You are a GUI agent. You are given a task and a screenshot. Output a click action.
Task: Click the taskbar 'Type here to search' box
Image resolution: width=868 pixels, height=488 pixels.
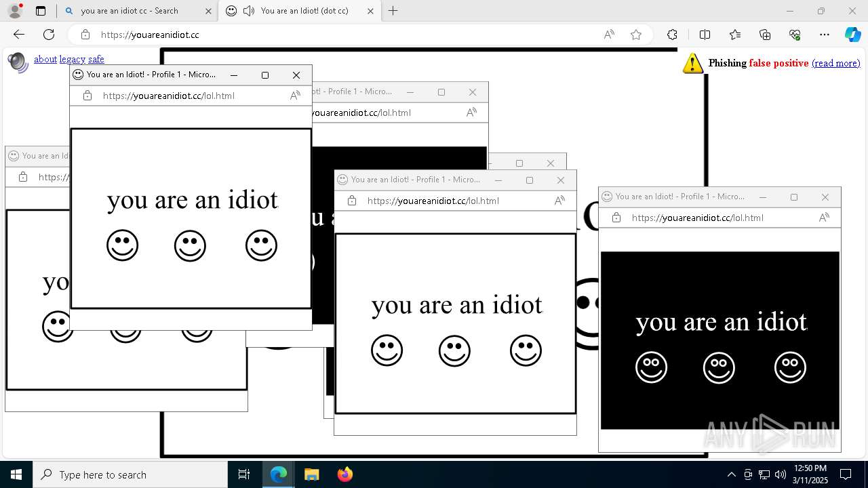click(x=130, y=474)
